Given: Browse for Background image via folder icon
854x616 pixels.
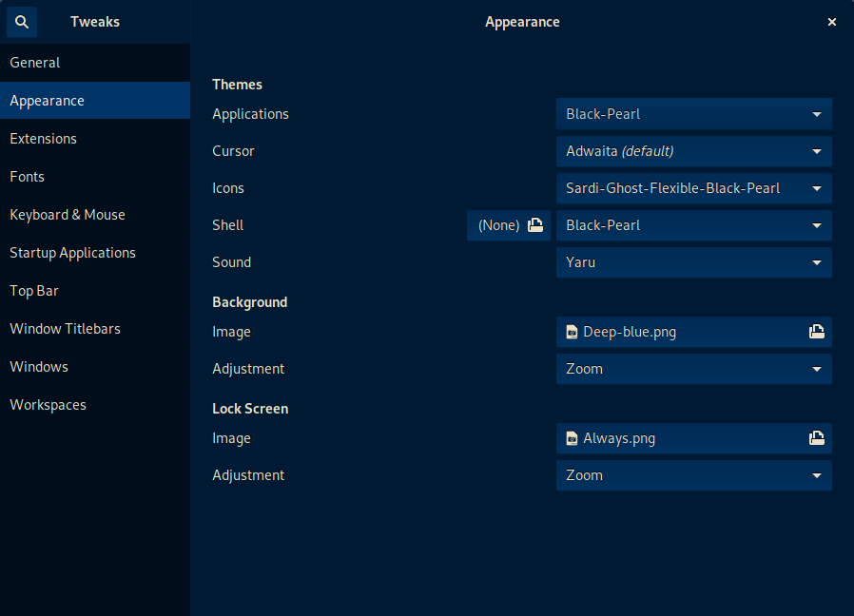Looking at the screenshot, I should click(816, 332).
